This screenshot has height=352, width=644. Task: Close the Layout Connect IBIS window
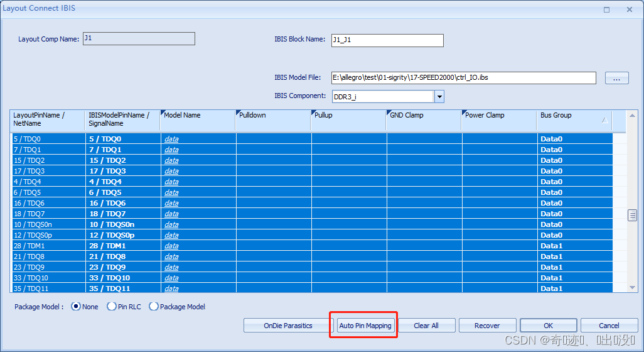click(629, 9)
